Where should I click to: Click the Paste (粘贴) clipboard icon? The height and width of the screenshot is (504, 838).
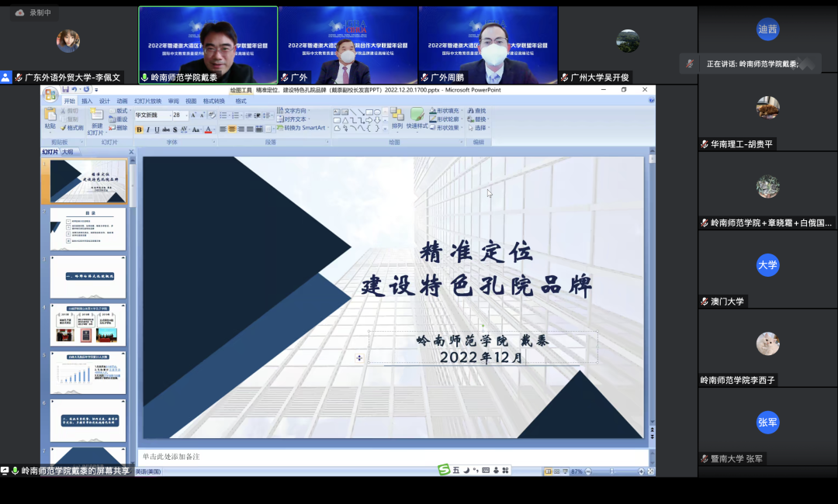[50, 115]
